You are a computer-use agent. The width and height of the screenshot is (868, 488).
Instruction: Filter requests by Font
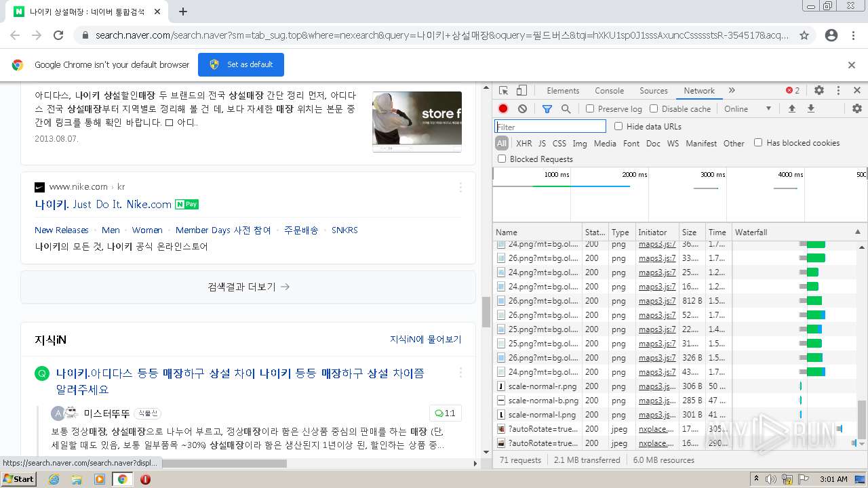pyautogui.click(x=631, y=143)
